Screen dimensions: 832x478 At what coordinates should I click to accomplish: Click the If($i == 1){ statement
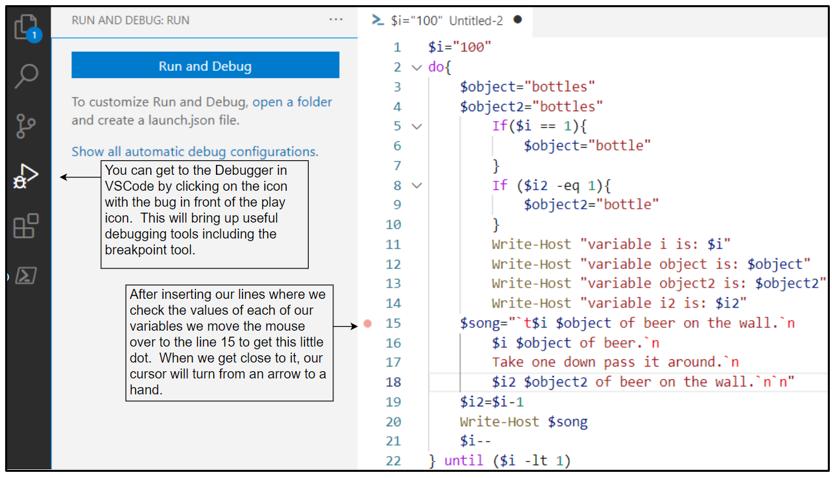pyautogui.click(x=539, y=126)
